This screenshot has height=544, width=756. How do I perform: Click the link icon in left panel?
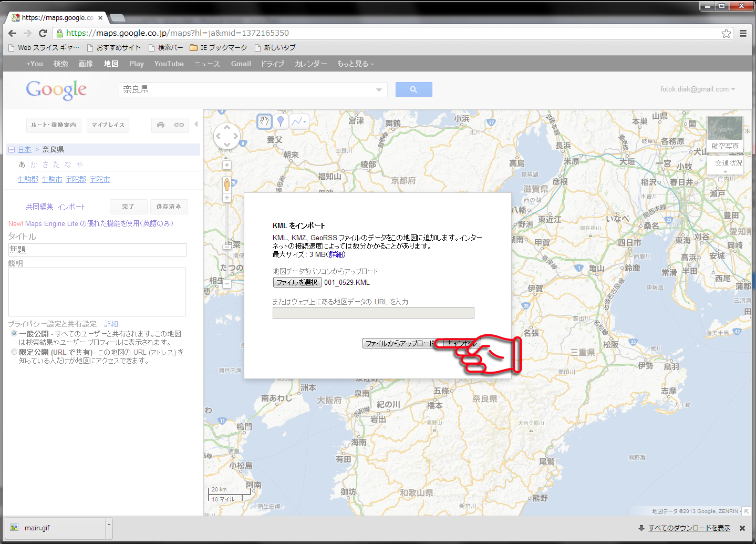click(179, 125)
